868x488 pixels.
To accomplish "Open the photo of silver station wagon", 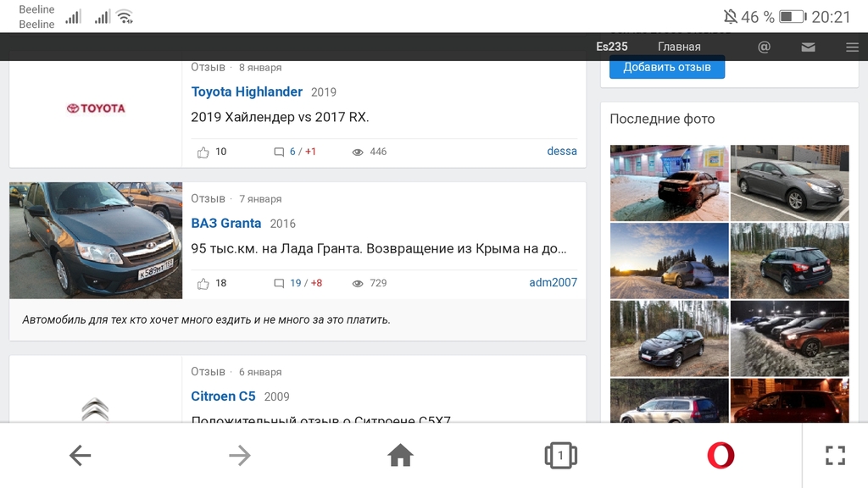I will point(670,401).
